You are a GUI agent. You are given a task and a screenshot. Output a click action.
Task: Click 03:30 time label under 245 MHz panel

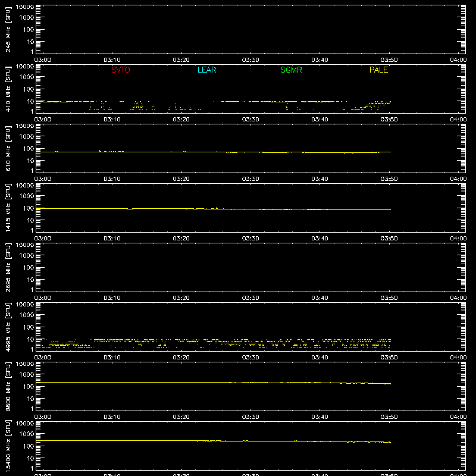click(250, 60)
